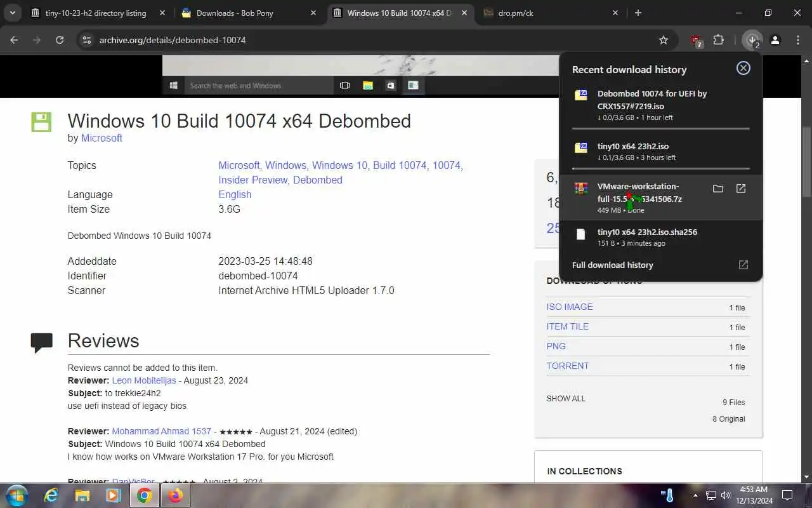Open reviewer Mohammad Ahmad 1537 profile
812x508 pixels.
161,431
